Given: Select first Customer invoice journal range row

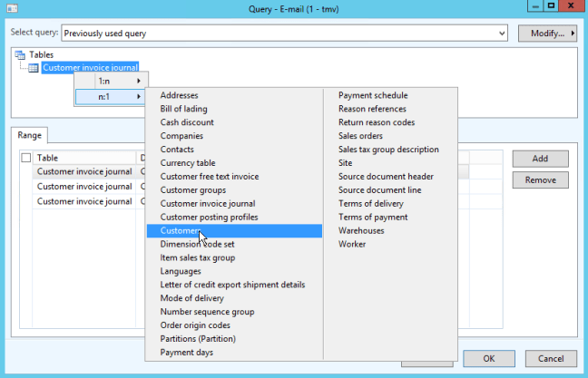Looking at the screenshot, I should click(84, 171).
